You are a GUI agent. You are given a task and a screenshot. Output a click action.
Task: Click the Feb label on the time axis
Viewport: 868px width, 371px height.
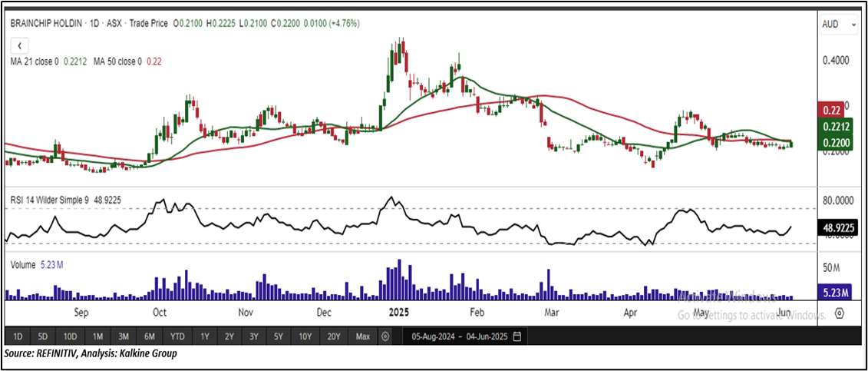pos(477,313)
